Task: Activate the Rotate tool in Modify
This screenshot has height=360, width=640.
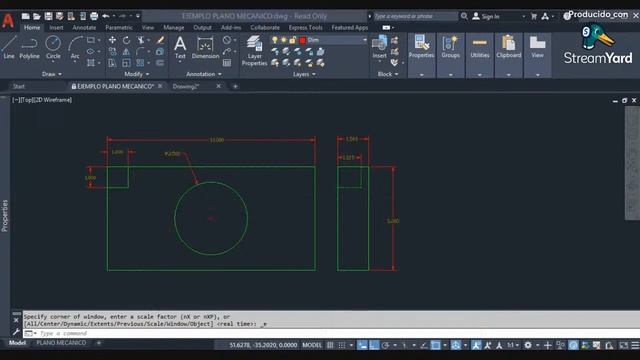Action: tap(127, 40)
